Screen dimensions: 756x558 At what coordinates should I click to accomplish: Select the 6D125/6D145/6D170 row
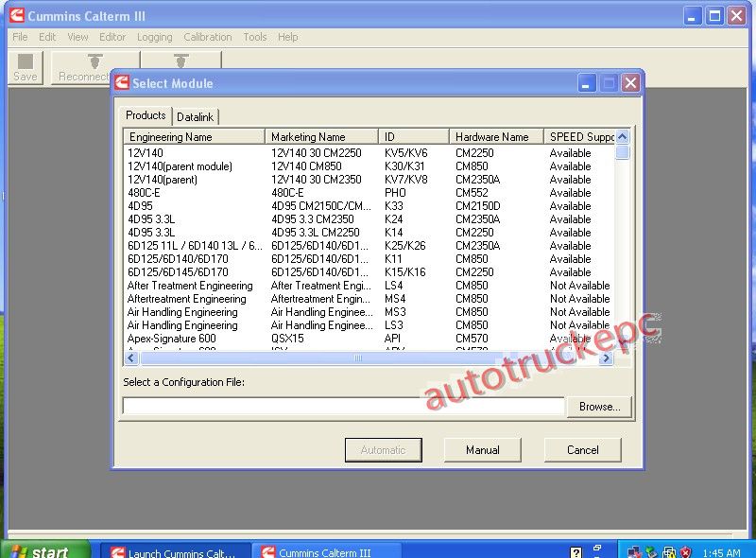click(369, 272)
